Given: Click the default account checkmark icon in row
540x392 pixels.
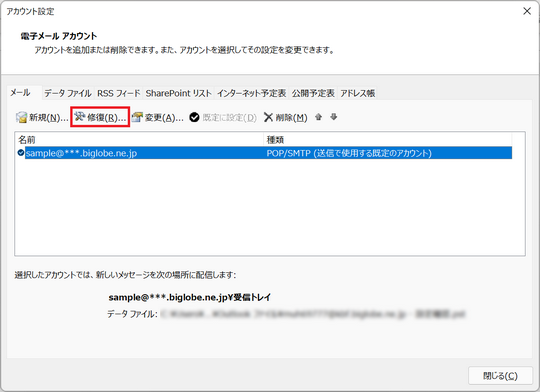Looking at the screenshot, I should coord(21,153).
